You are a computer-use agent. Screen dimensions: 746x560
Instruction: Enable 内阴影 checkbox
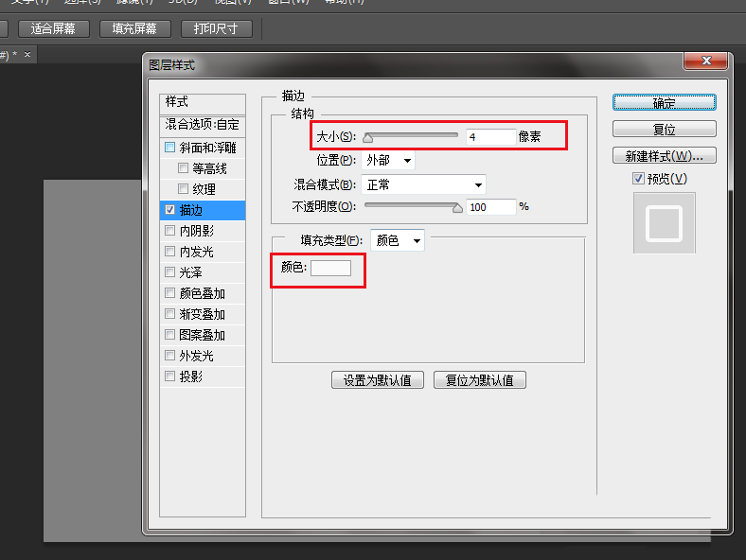point(169,231)
